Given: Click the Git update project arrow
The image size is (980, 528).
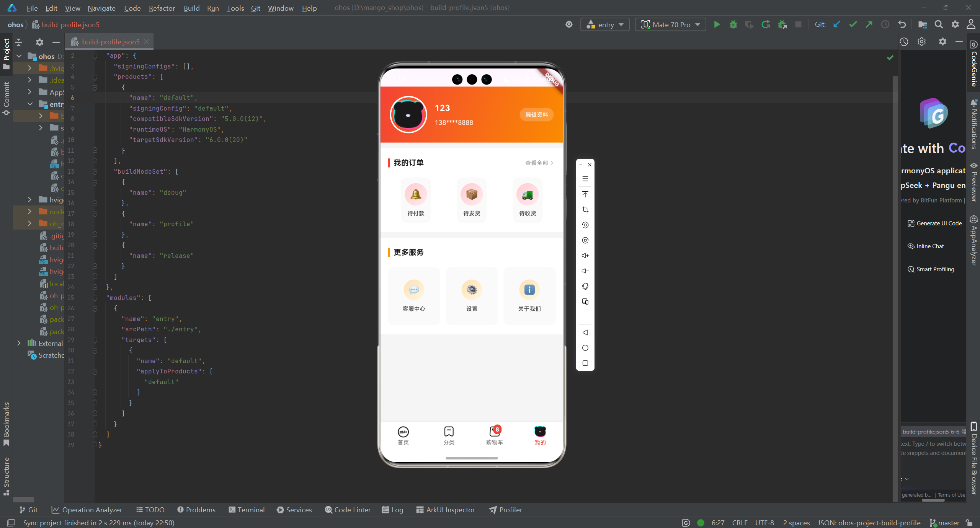Looking at the screenshot, I should [837, 24].
